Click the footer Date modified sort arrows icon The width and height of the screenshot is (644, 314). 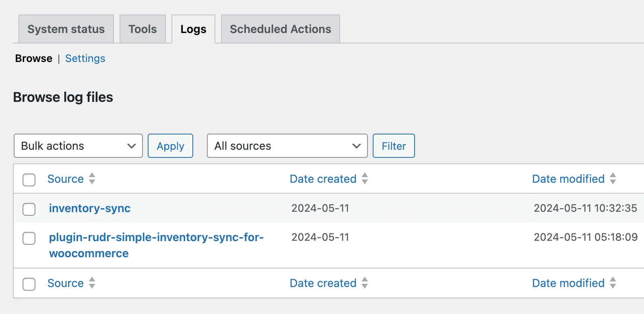click(x=613, y=283)
